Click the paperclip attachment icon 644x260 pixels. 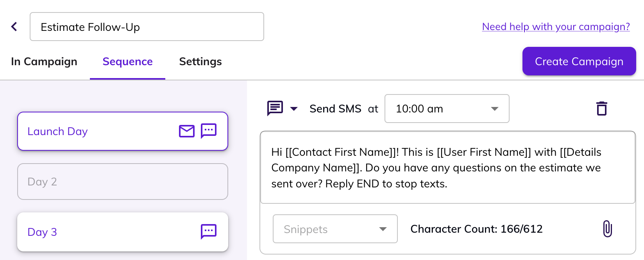point(607,229)
